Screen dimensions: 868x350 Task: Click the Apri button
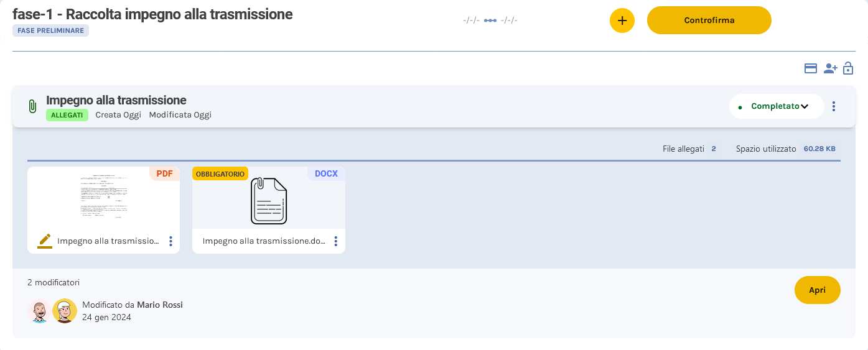(x=817, y=290)
